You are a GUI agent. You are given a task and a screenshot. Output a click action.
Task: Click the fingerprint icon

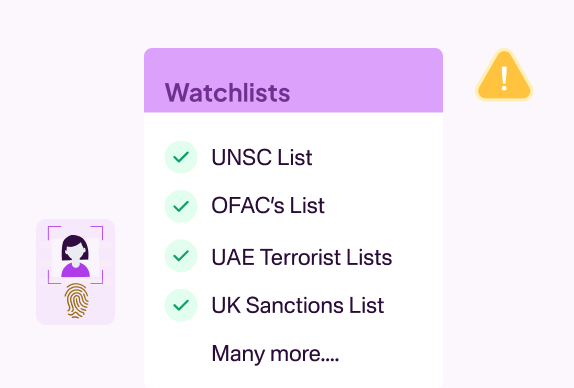pyautogui.click(x=77, y=301)
